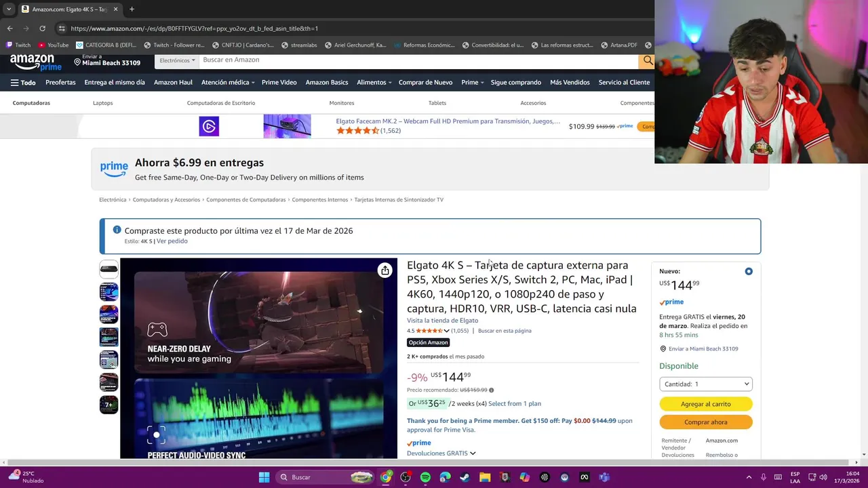Open Steam from the taskbar
Viewport: 868px width, 488px height.
click(465, 477)
